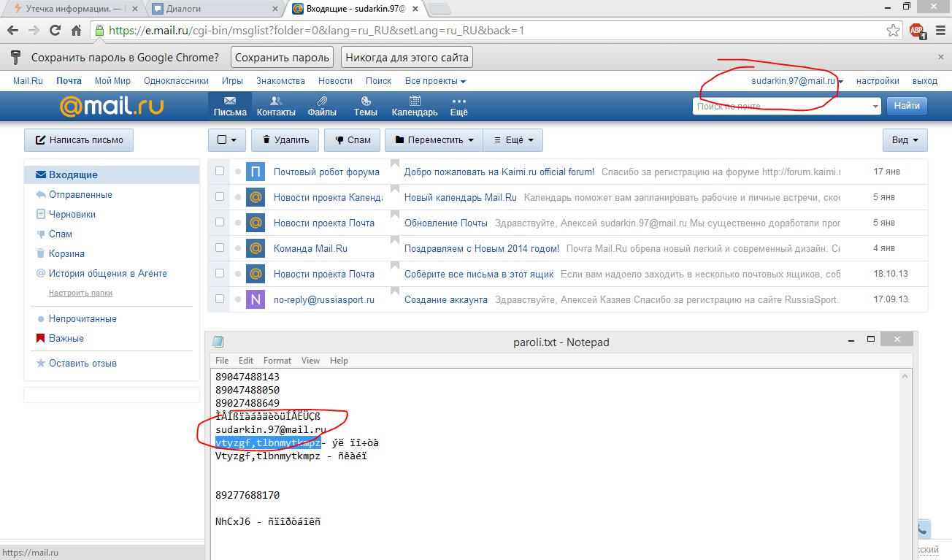Image resolution: width=952 pixels, height=560 pixels.
Task: Click the mail.ru logo
Action: click(111, 107)
